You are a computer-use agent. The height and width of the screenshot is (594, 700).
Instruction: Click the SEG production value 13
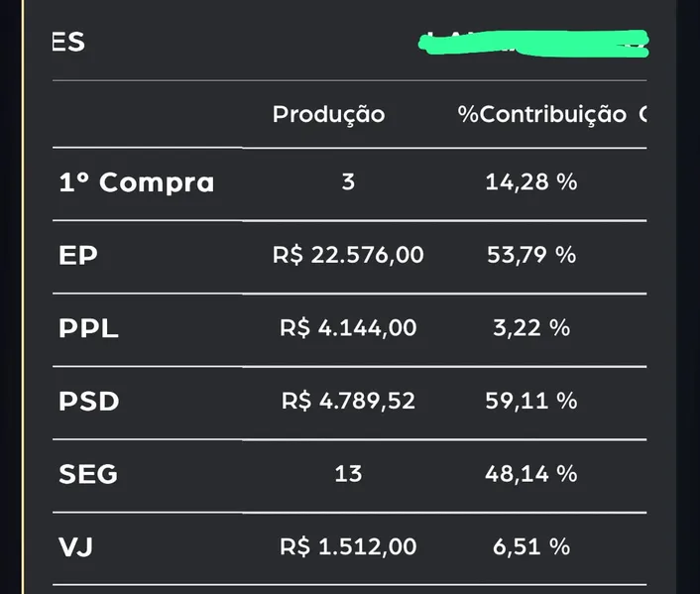(348, 474)
